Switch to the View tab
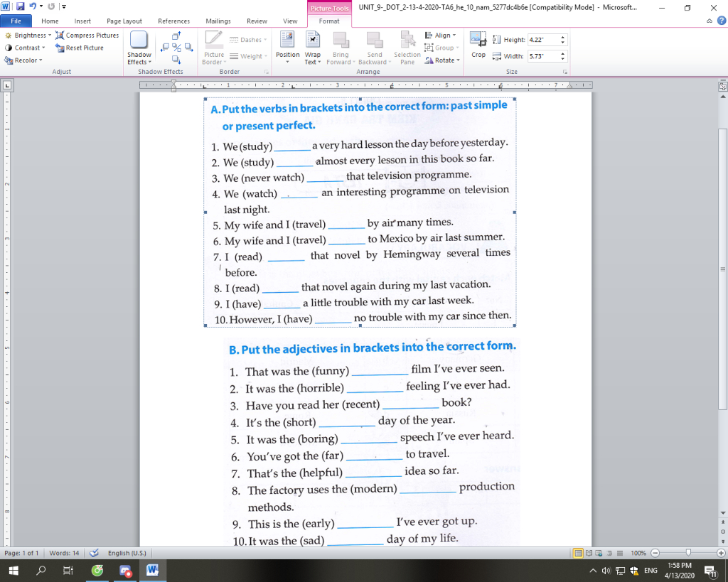The width and height of the screenshot is (728, 582). coord(290,21)
